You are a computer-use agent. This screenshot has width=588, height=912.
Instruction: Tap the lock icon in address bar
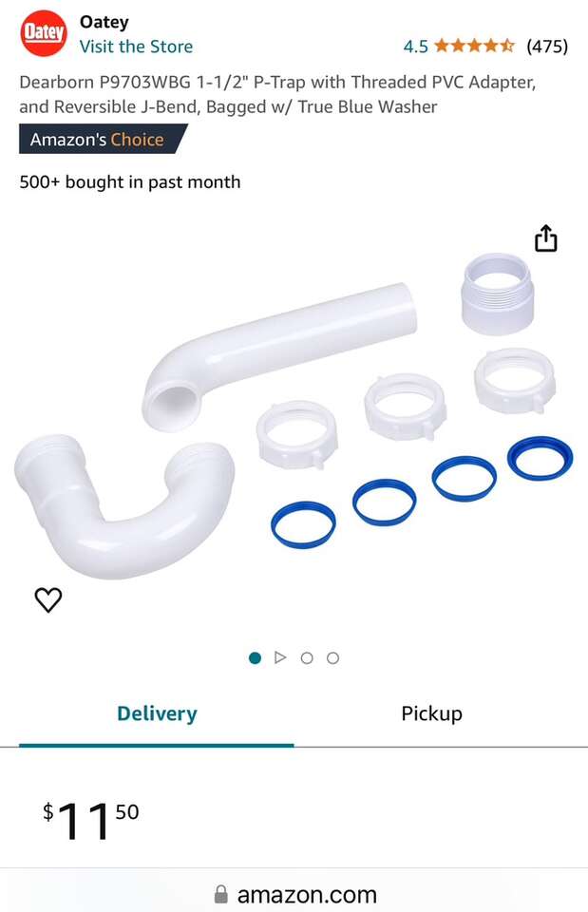click(221, 895)
